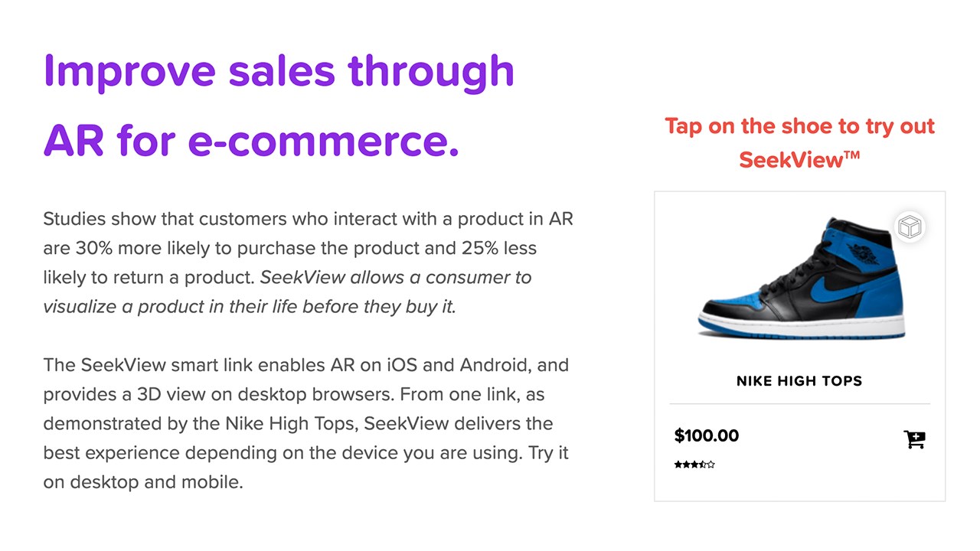Click the "Improve sales through" headline line

(x=279, y=71)
